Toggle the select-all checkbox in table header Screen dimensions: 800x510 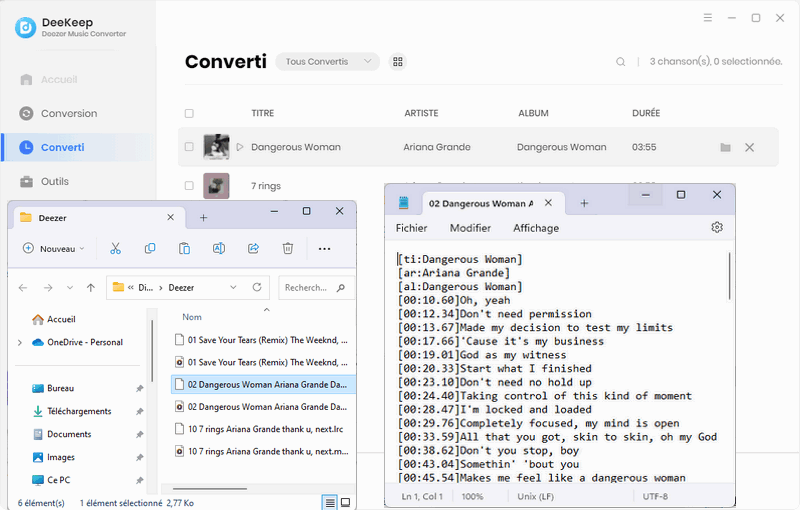tap(189, 114)
